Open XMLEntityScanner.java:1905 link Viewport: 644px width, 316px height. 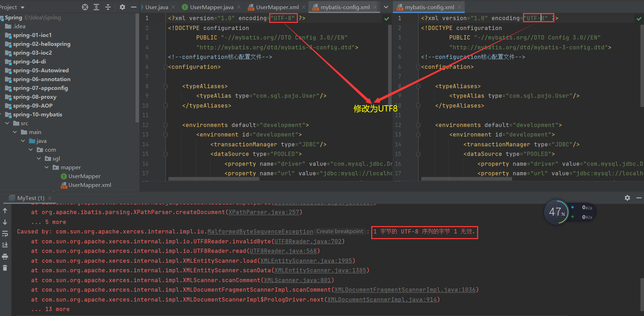306,261
